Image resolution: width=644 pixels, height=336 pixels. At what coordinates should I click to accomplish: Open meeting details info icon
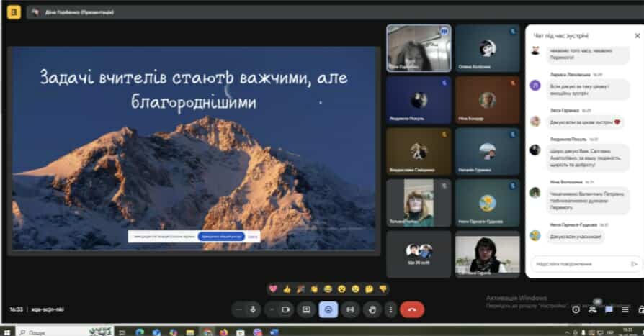pyautogui.click(x=576, y=309)
